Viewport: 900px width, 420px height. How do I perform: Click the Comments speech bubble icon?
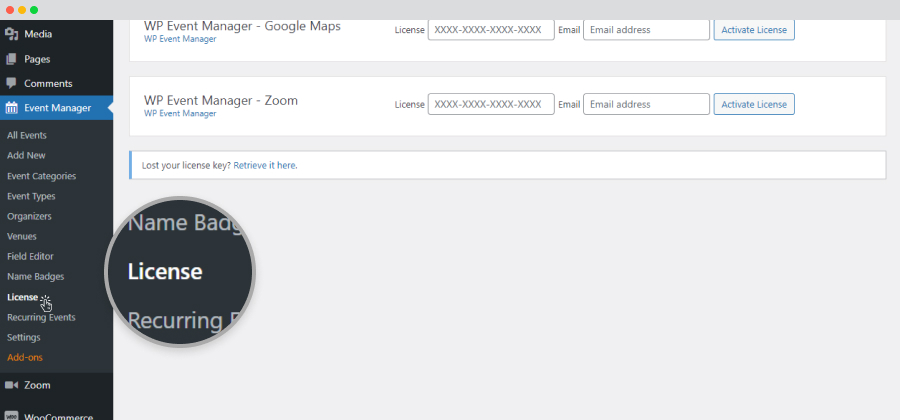pyautogui.click(x=11, y=83)
